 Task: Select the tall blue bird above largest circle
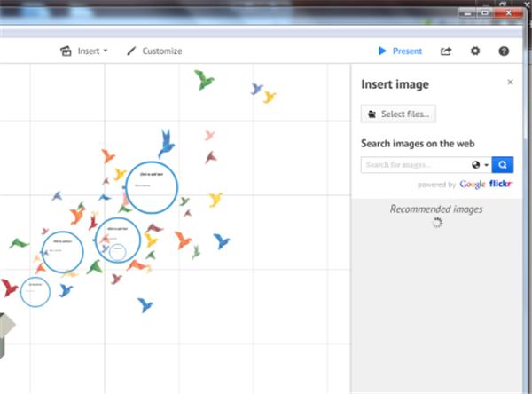167,144
